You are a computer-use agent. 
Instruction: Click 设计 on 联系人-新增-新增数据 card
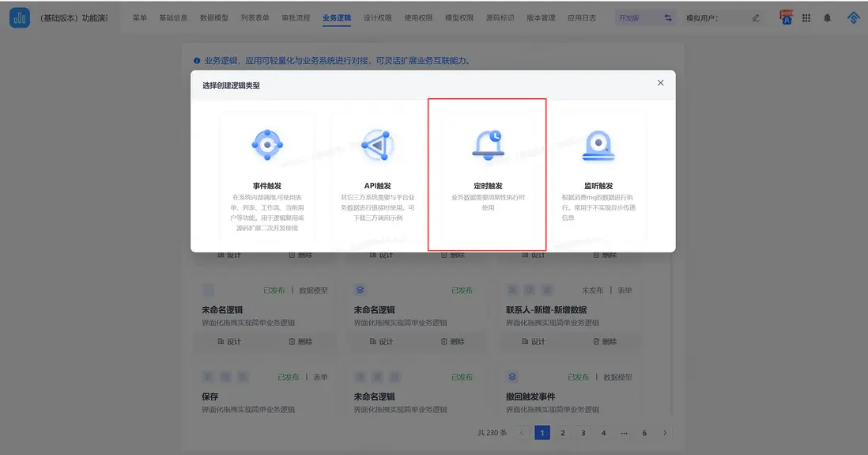coord(533,341)
